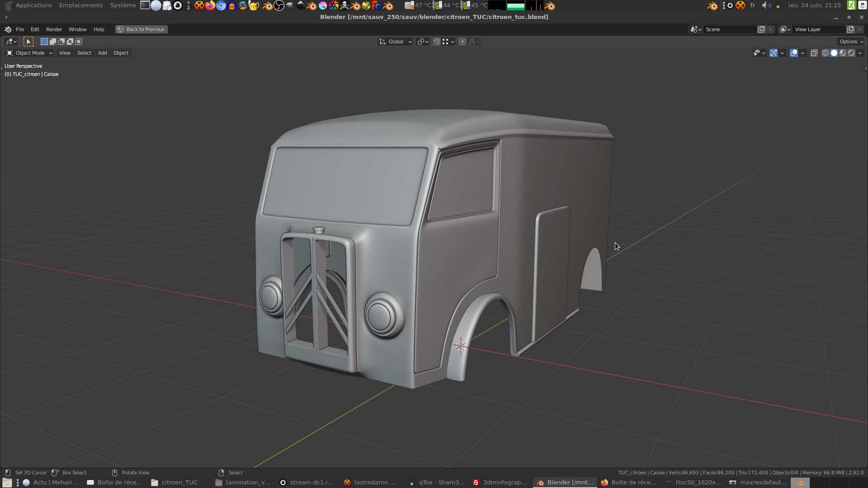The height and width of the screenshot is (488, 868).
Task: Click the Add View Layer icon
Action: [x=850, y=29]
